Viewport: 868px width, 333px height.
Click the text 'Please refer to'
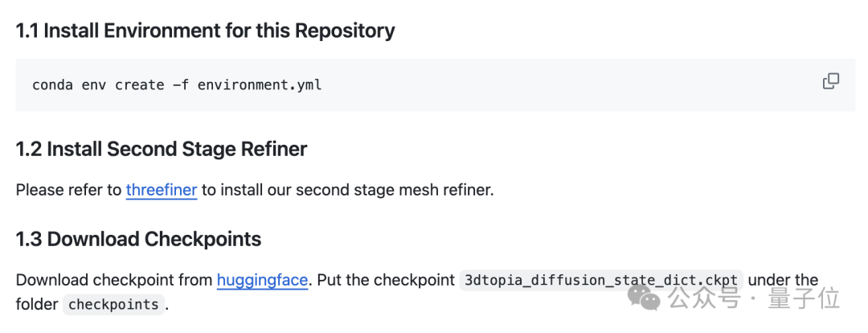pyautogui.click(x=68, y=191)
